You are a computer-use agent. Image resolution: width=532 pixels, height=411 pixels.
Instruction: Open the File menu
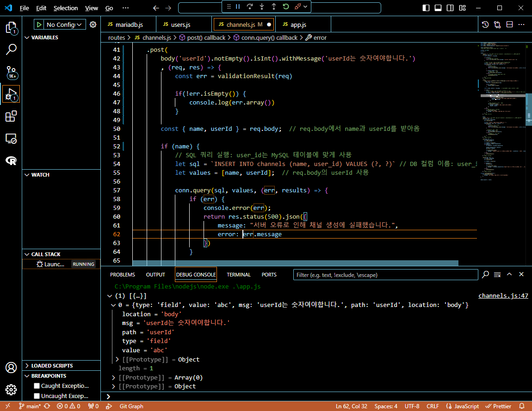[x=25, y=8]
